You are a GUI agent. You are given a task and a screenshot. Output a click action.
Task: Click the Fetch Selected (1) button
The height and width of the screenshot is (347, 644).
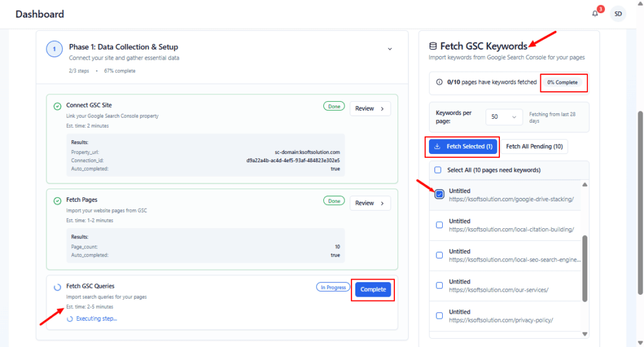pyautogui.click(x=464, y=146)
